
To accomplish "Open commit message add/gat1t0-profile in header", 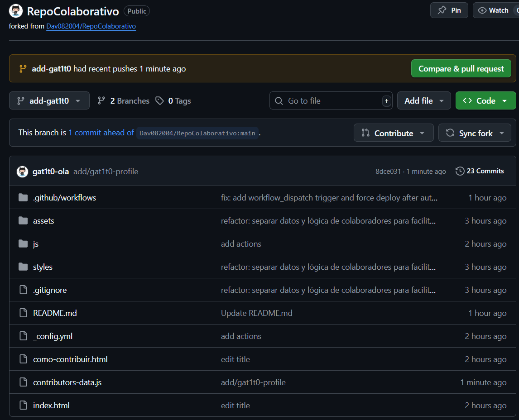I will pos(106,172).
